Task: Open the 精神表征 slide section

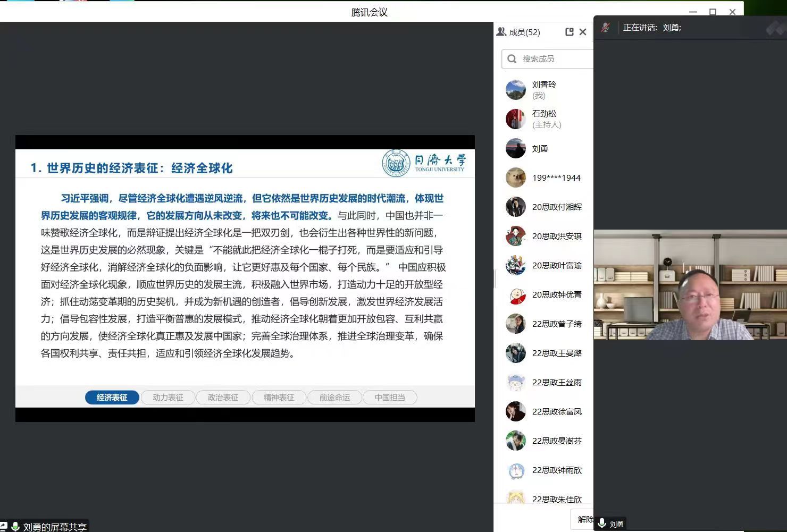Action: tap(279, 398)
